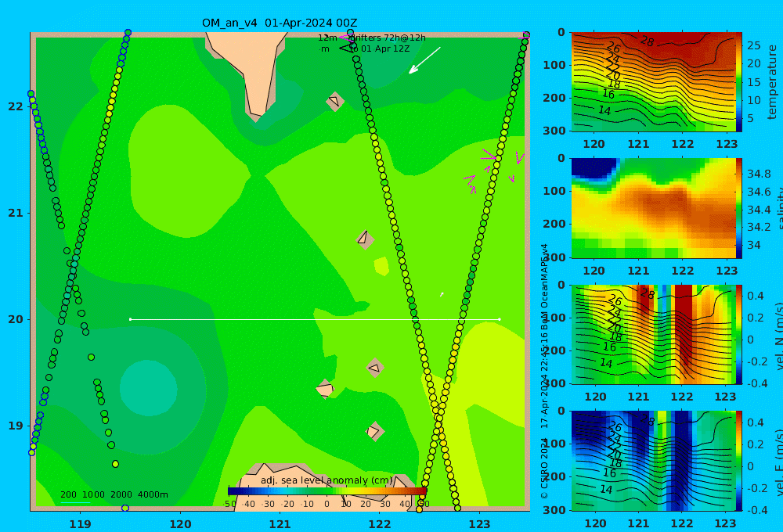Click the white transect line at latitude 20
783x532 pixels.
[x=315, y=319]
